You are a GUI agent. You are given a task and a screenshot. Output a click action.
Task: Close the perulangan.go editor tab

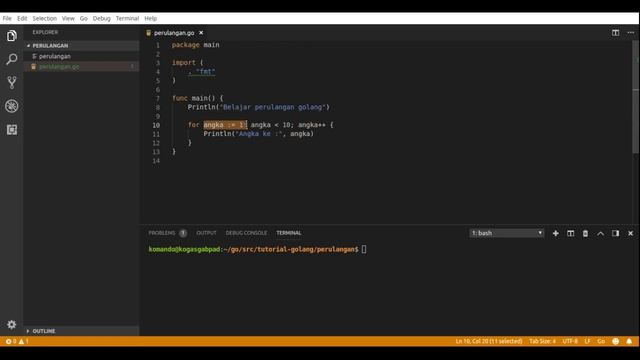[x=201, y=33]
